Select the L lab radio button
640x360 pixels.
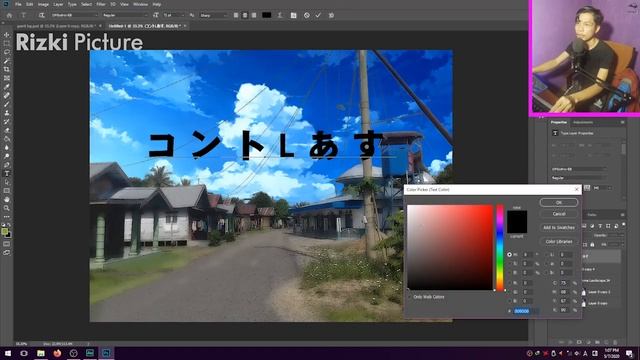coord(547,254)
